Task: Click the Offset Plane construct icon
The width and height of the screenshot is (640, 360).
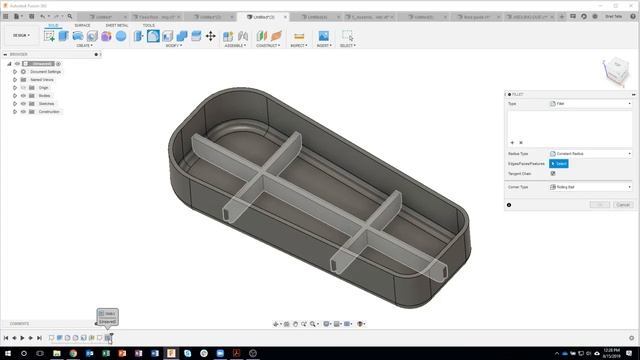Action: pyautogui.click(x=261, y=36)
